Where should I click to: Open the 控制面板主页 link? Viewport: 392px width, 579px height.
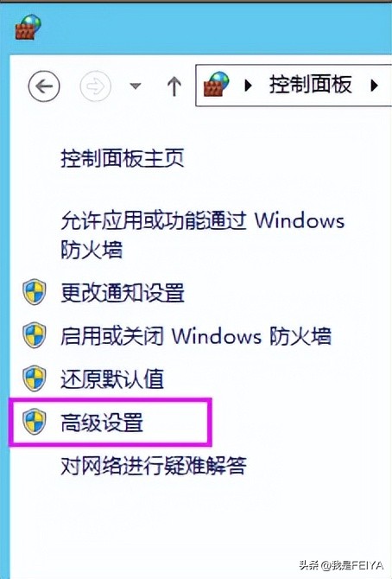[x=123, y=158]
